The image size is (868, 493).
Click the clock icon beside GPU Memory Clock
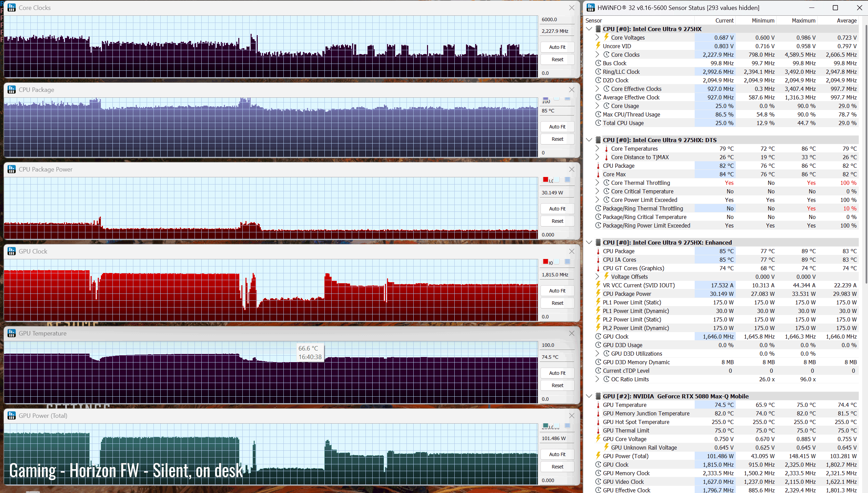point(598,473)
